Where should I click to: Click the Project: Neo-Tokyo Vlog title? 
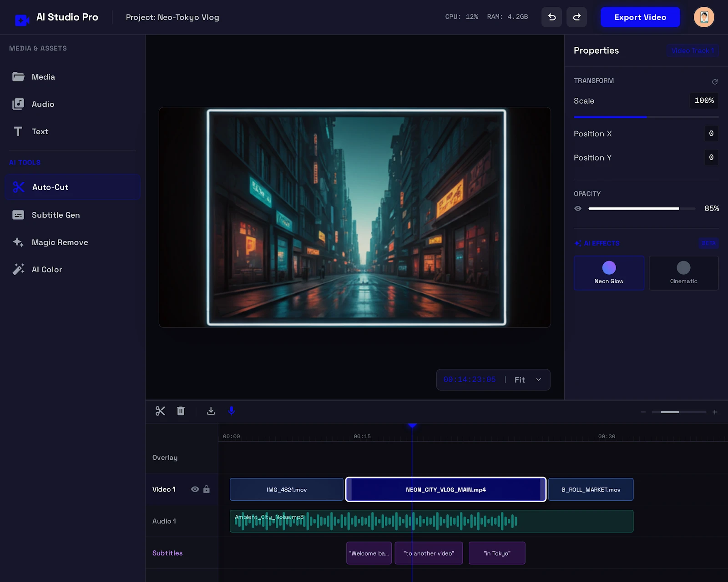tap(172, 17)
